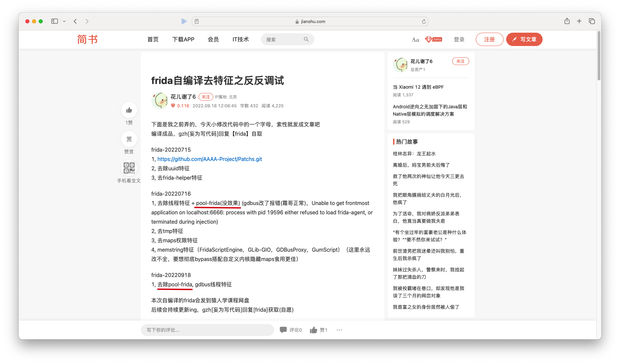
Task: Go back with the browser back arrow
Action: pyautogui.click(x=75, y=21)
